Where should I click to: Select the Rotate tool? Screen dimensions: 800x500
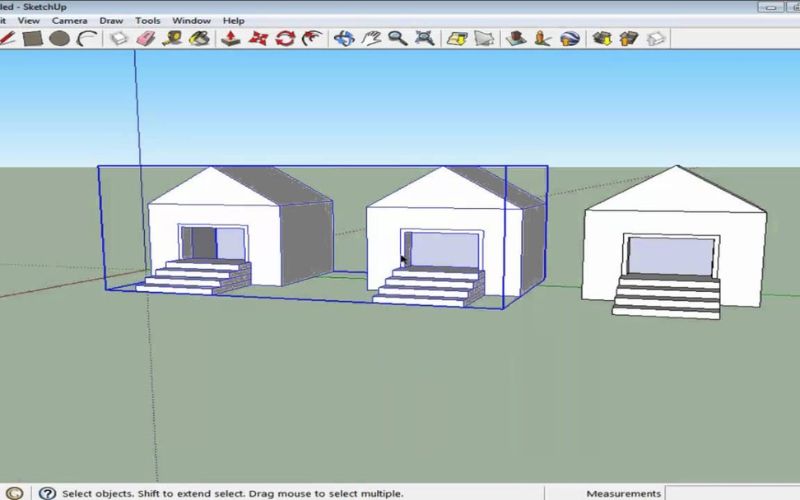click(285, 38)
